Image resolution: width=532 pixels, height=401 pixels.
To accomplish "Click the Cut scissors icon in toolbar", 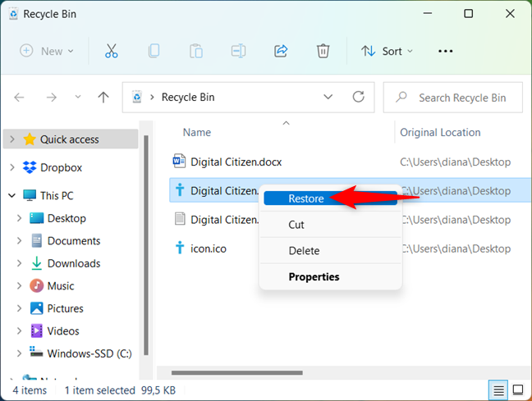I will click(112, 51).
